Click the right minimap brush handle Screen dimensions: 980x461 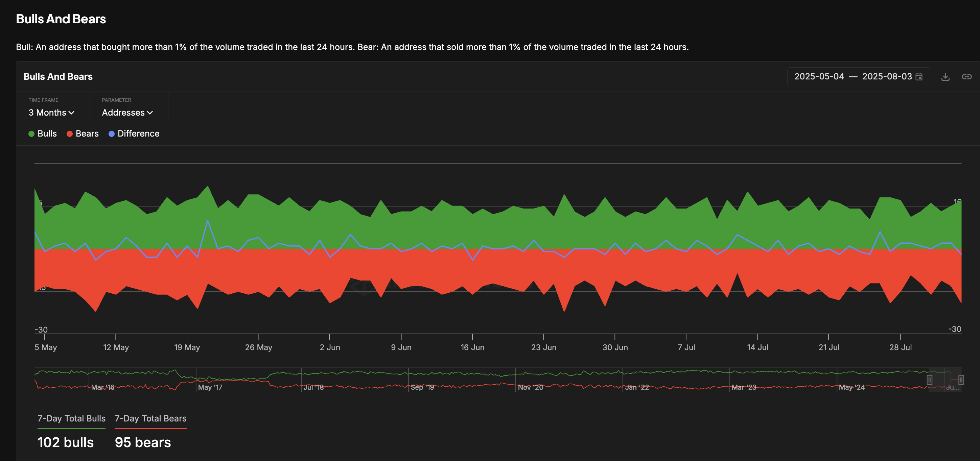coord(961,380)
